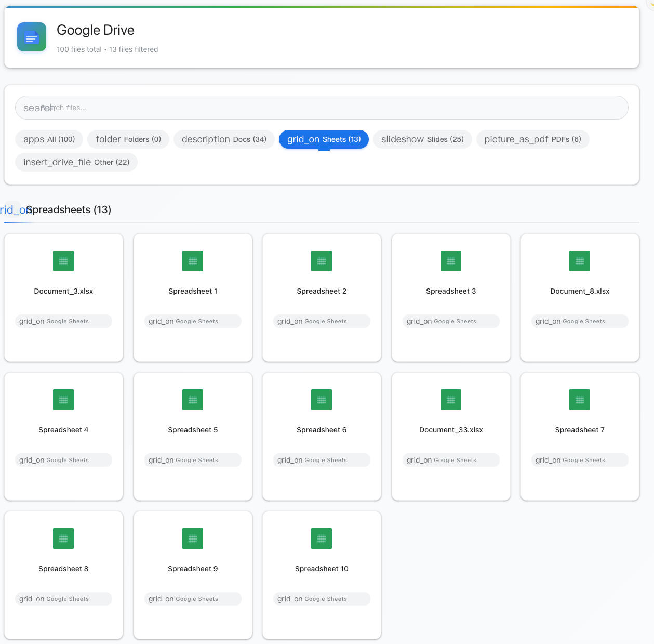This screenshot has width=654, height=644.
Task: Click the green sheet icon for Spreadsheet 10
Action: point(322,538)
